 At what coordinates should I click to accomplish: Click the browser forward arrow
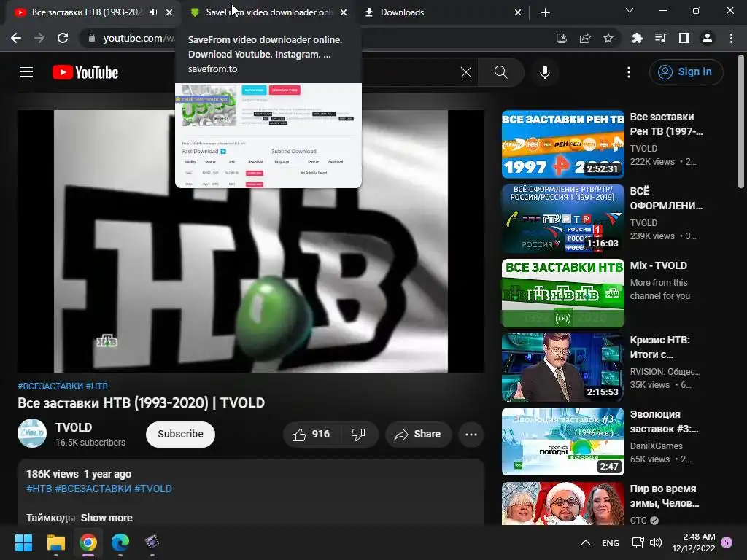39,38
